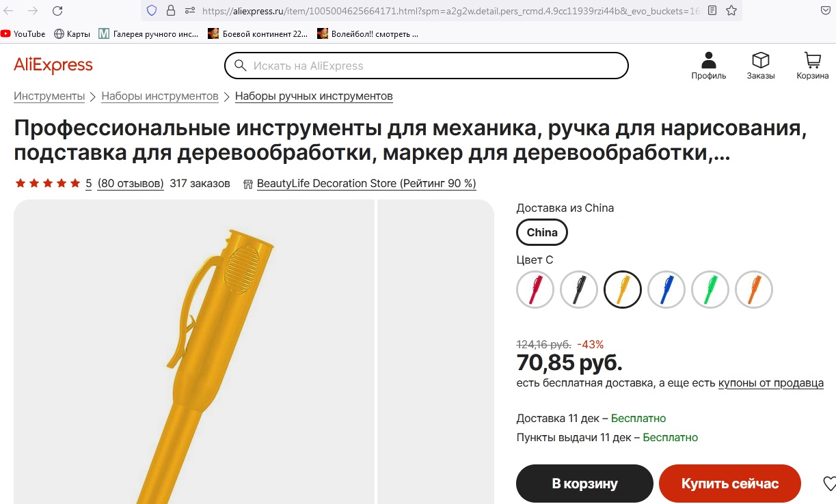Choose the blue pen color variant
Image resolution: width=836 pixels, height=504 pixels.
(666, 289)
